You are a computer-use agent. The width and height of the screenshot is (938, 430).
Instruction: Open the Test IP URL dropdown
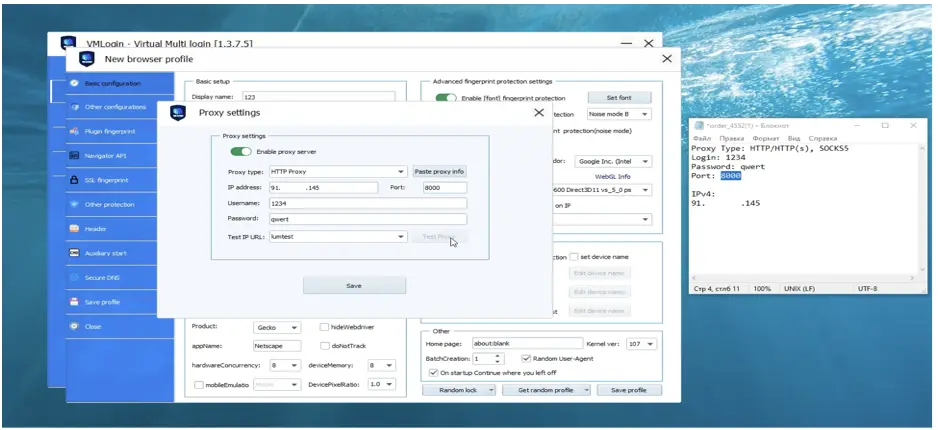(338, 237)
